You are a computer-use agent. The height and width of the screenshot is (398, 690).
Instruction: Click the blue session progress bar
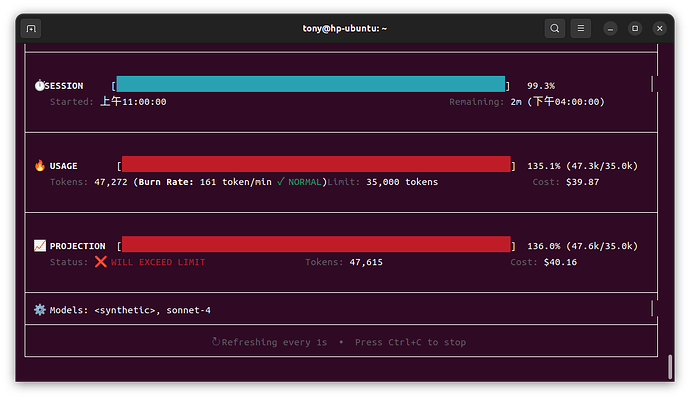(311, 84)
